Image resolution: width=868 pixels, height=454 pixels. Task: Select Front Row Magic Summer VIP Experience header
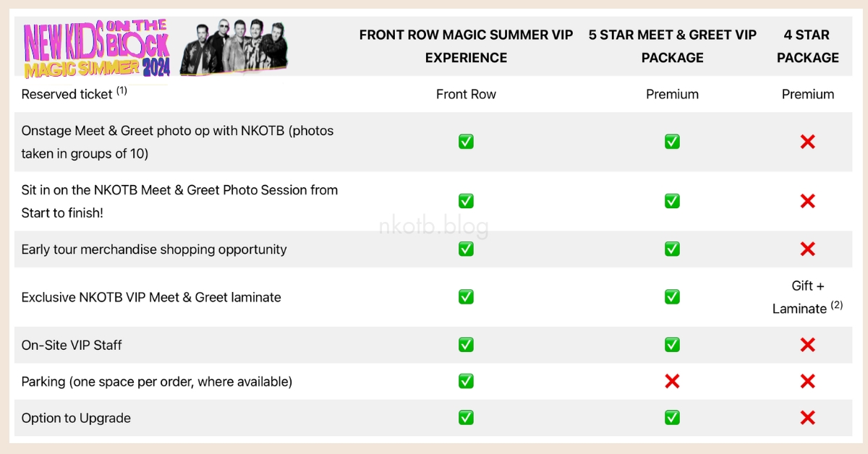[466, 46]
